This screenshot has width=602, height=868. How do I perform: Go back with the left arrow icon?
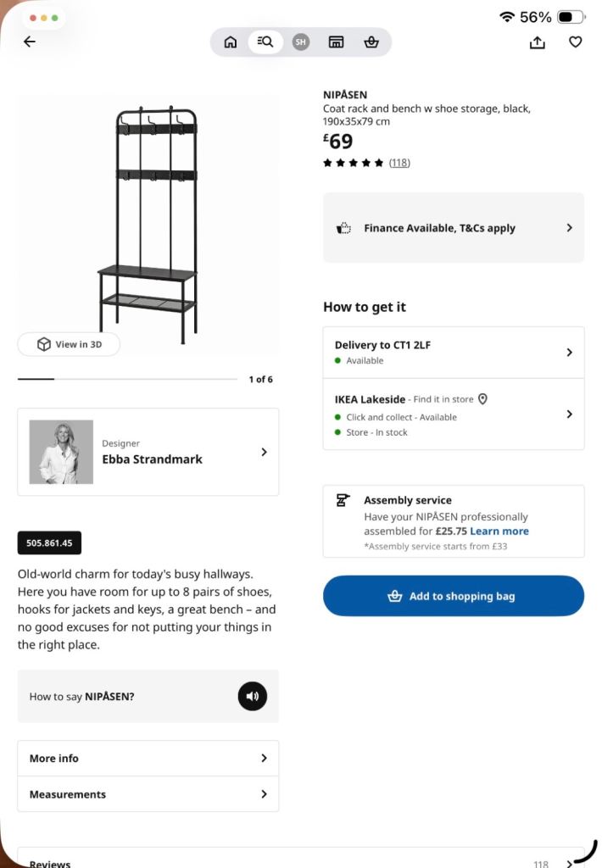(x=30, y=42)
